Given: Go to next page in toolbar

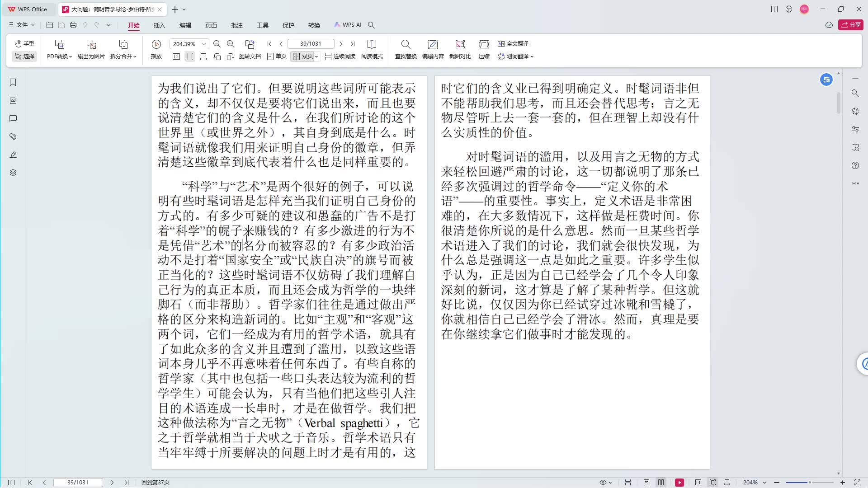Looking at the screenshot, I should (x=341, y=44).
